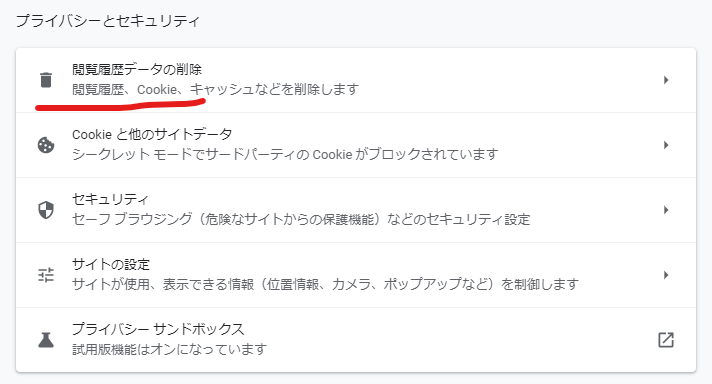Click the sliders icon for サイトの設定
The height and width of the screenshot is (384, 712).
pos(46,275)
